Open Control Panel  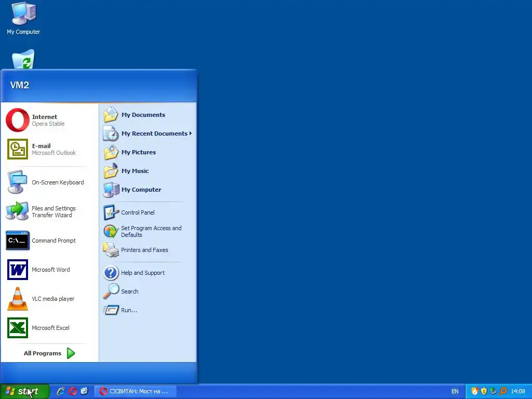pyautogui.click(x=148, y=212)
